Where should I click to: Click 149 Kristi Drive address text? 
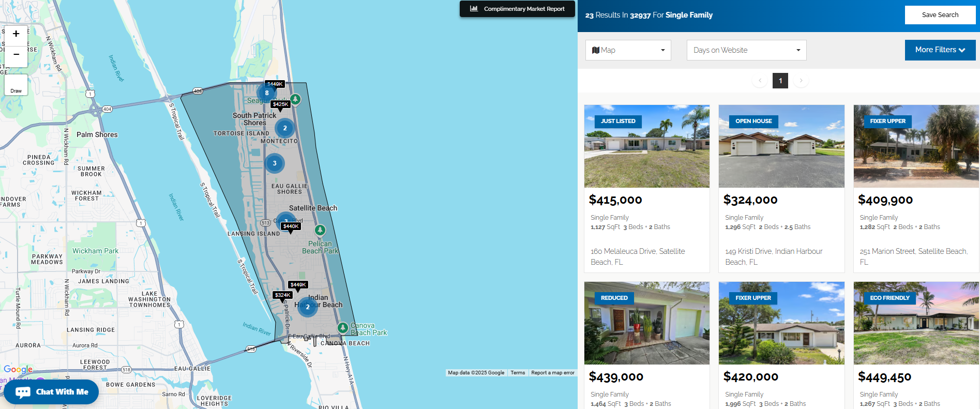pos(774,257)
